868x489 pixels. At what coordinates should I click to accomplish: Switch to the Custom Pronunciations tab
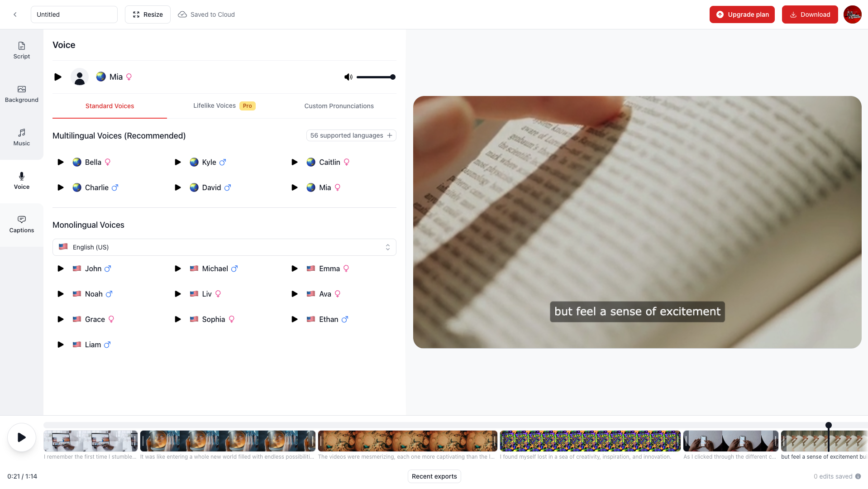coord(339,106)
